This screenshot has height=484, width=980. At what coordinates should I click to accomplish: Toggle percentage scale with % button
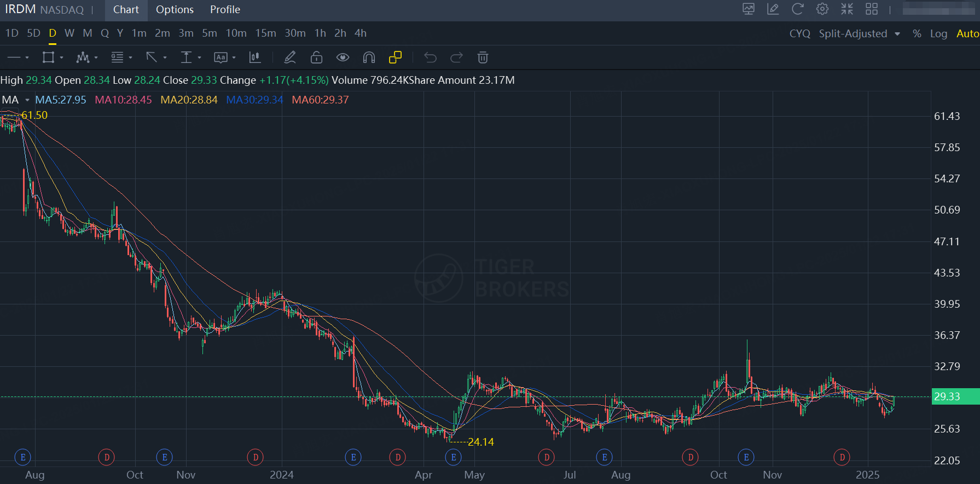[917, 33]
